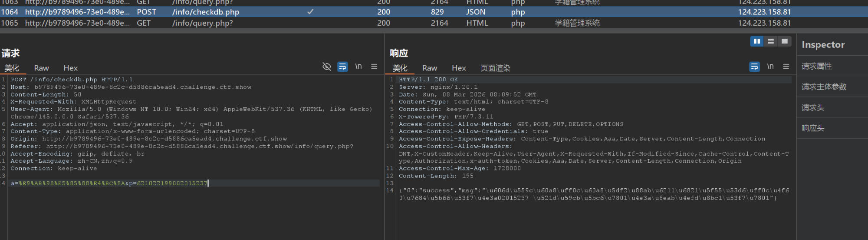Expand 请求头 section in Inspector
Viewport: 868px width, 240px height.
click(812, 107)
